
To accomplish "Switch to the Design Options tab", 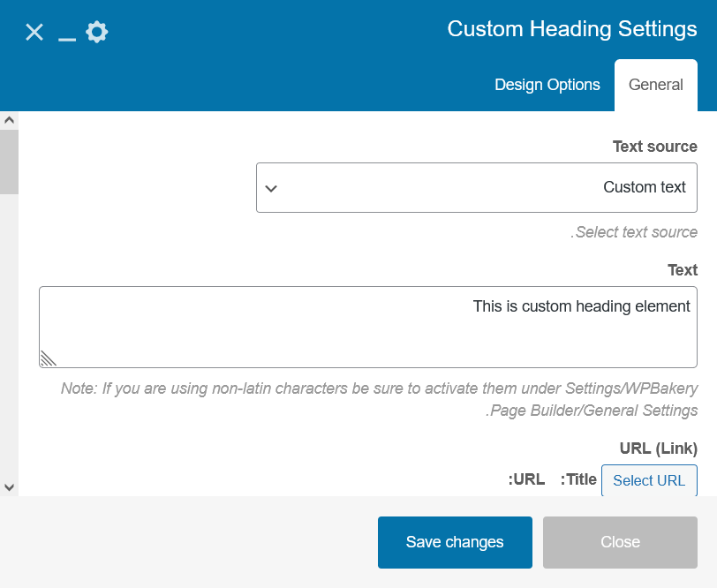I will tap(547, 85).
